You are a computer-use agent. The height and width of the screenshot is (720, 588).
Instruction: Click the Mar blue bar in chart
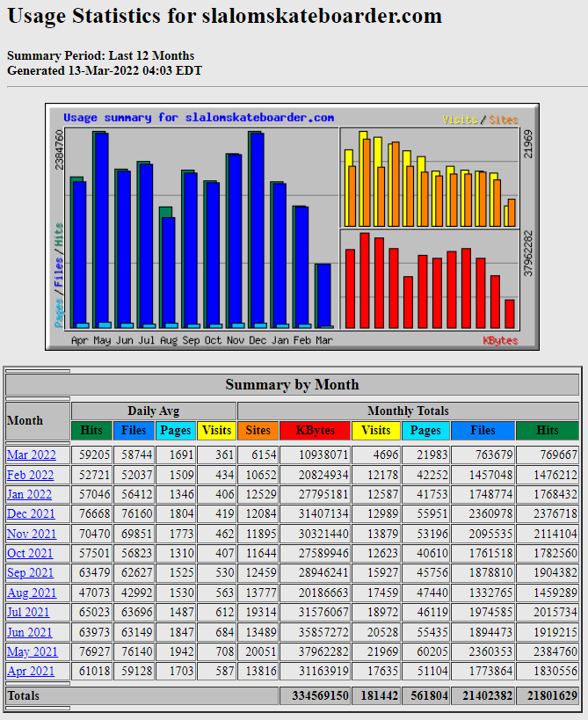(323, 295)
